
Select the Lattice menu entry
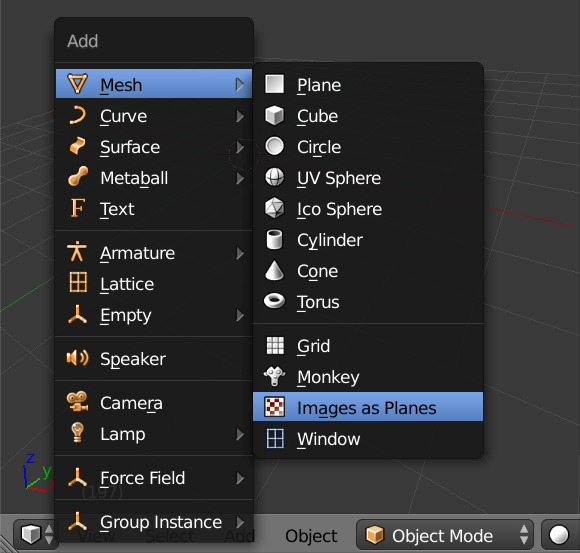pos(154,284)
